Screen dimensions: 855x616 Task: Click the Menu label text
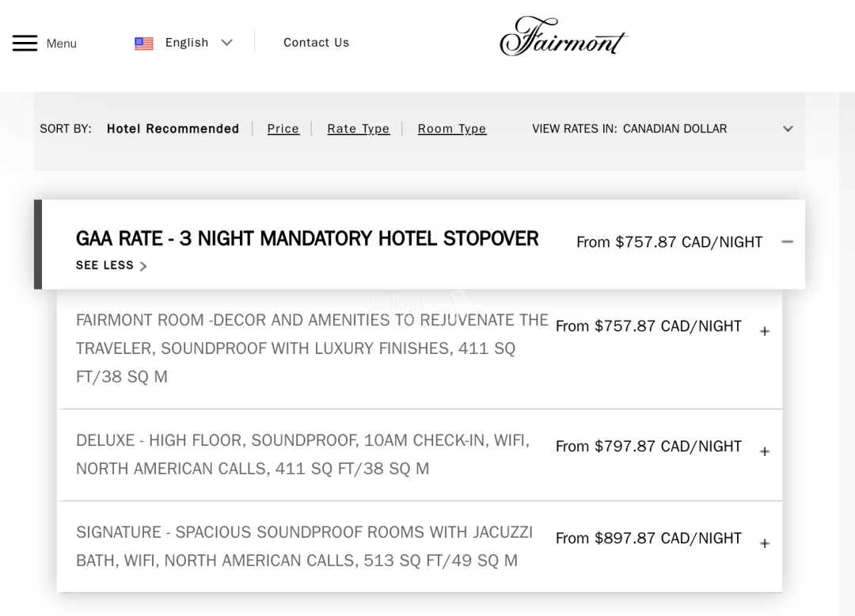click(x=61, y=44)
